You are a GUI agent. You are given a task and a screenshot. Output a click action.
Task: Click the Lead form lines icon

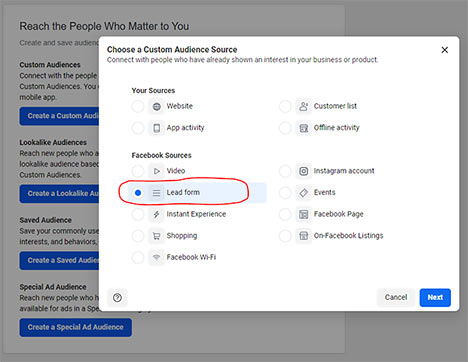click(x=156, y=193)
